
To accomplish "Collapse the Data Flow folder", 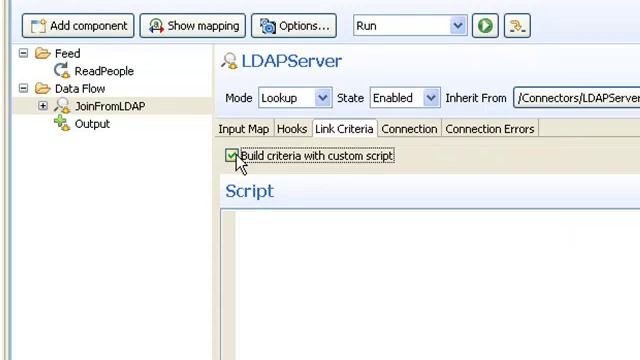I will (x=24, y=88).
